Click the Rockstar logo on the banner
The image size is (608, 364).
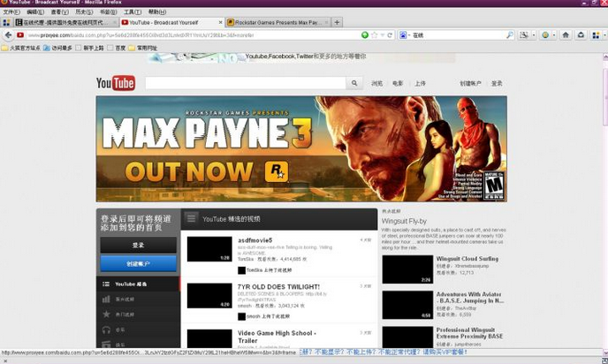[278, 171]
